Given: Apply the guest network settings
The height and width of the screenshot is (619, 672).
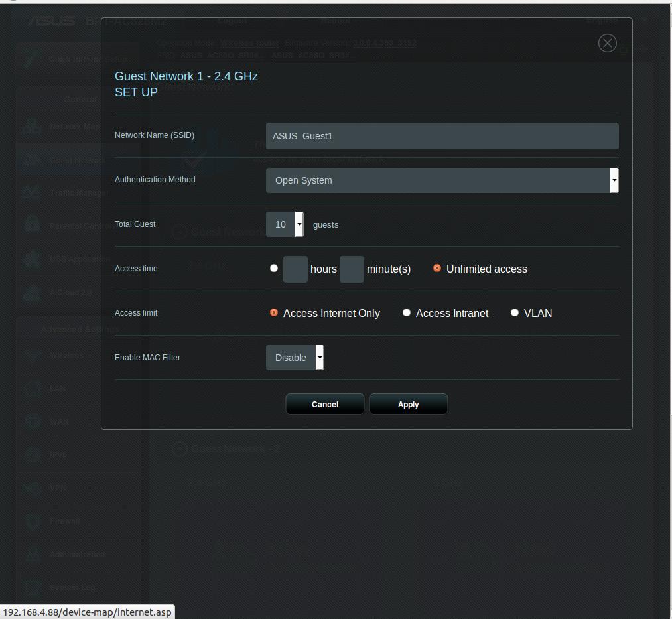Looking at the screenshot, I should (x=409, y=404).
